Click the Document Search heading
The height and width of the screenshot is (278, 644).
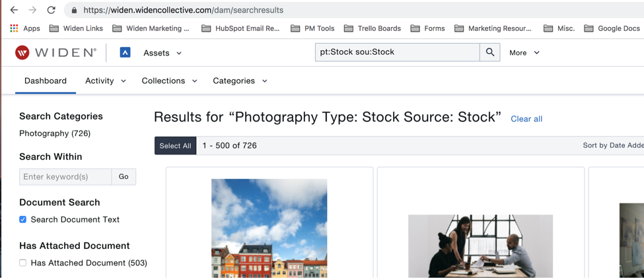tap(59, 203)
